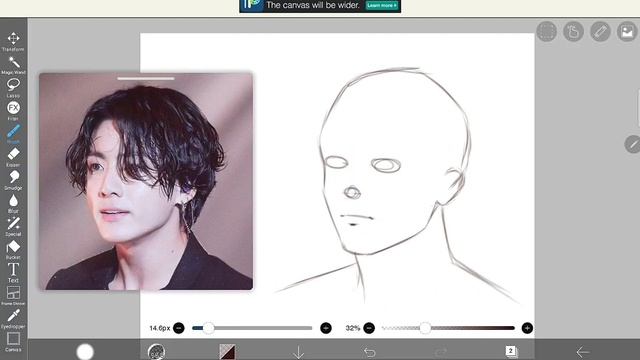The height and width of the screenshot is (360, 640).
Task: Tap the down arrow to hide toolbar
Action: 298,352
